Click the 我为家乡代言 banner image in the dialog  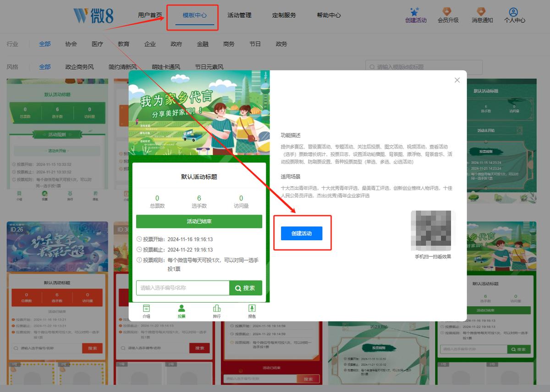click(199, 113)
